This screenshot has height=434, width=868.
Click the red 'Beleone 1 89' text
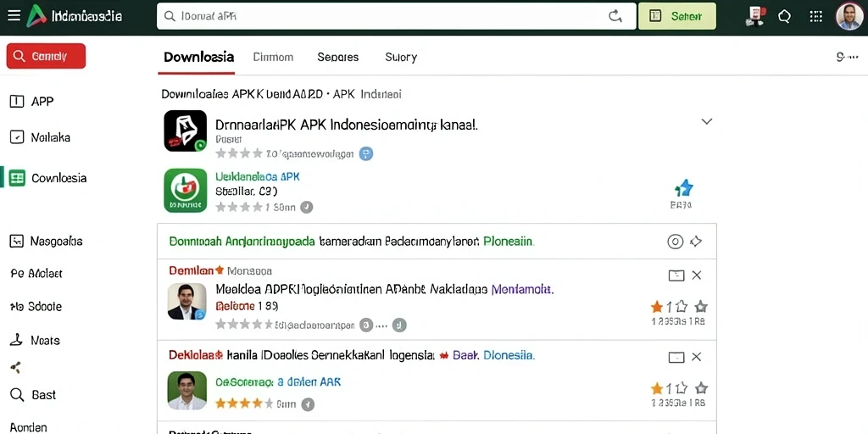point(247,305)
